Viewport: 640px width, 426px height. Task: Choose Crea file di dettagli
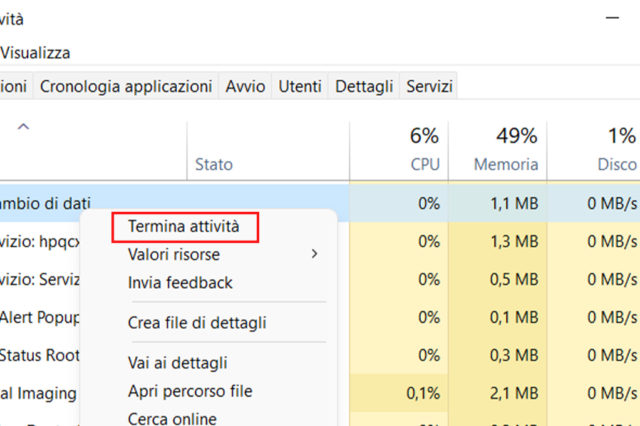tap(197, 323)
